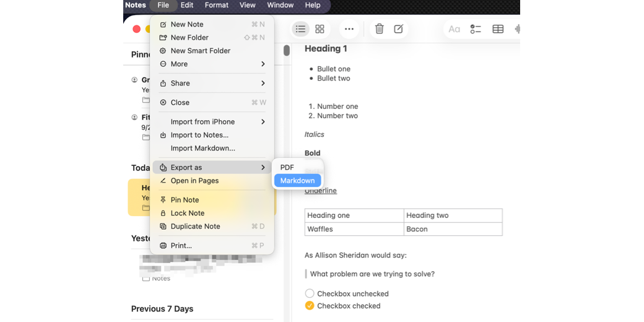Open the Help menu
The image size is (644, 322).
(313, 6)
